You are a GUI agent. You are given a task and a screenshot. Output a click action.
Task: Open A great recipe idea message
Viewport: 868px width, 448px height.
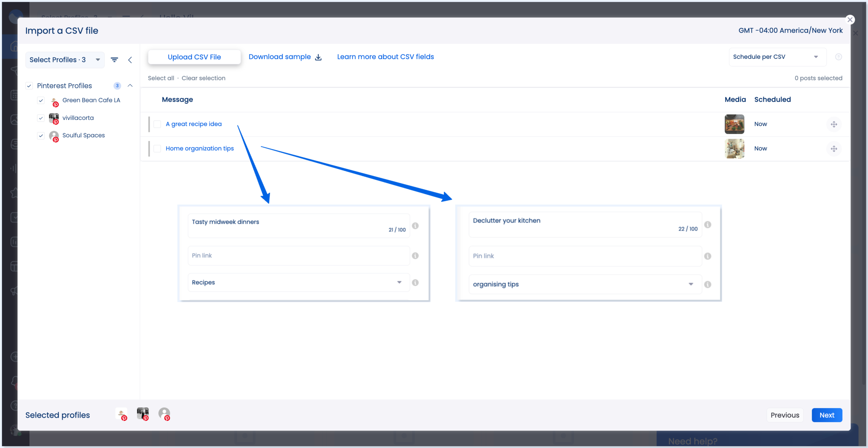(194, 124)
